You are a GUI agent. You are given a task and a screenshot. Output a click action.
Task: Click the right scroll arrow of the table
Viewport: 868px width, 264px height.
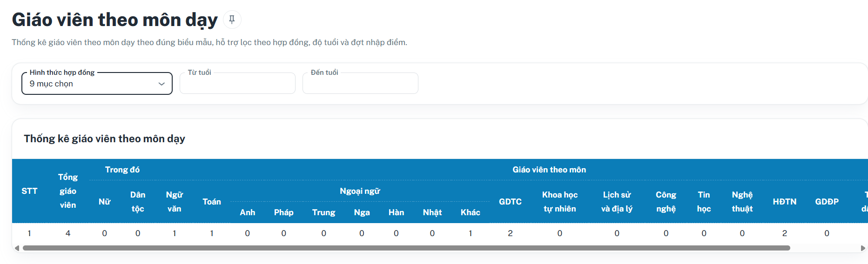pyautogui.click(x=863, y=248)
